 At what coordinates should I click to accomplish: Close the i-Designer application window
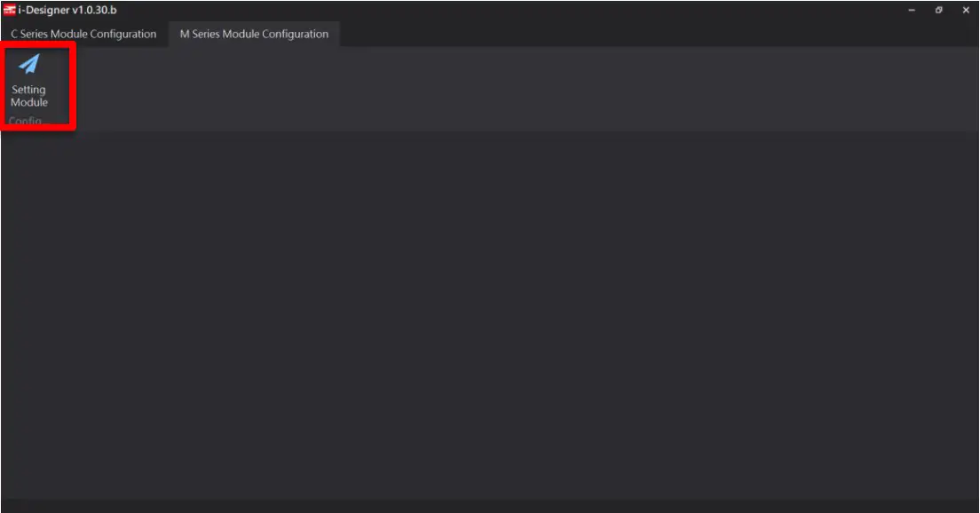966,10
